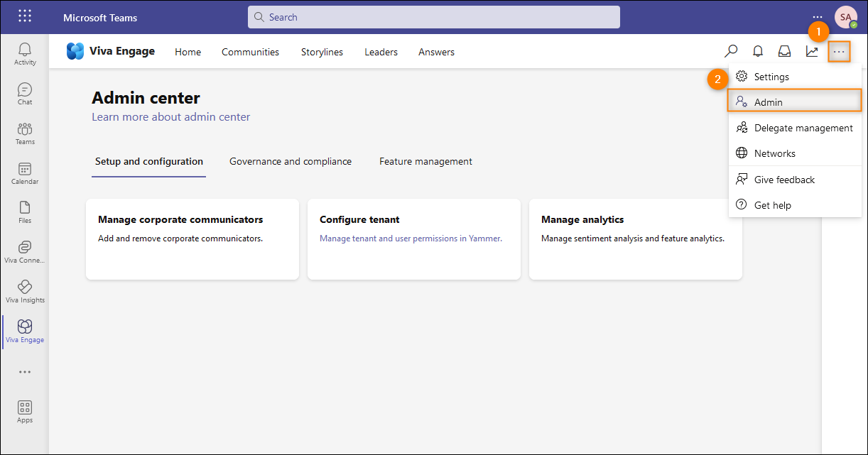Image resolution: width=868 pixels, height=455 pixels.
Task: Open Teams title bar more options ellipsis
Action: [x=818, y=17]
